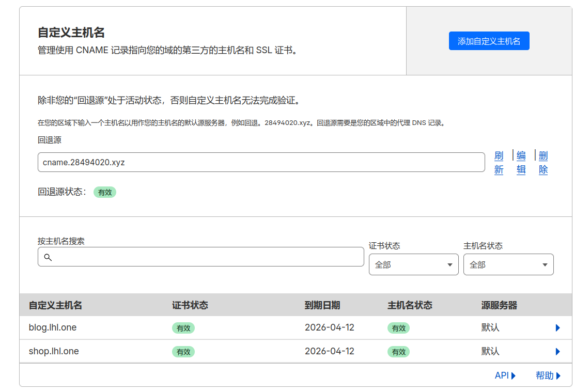Open the 证书状态 dropdown

(413, 264)
